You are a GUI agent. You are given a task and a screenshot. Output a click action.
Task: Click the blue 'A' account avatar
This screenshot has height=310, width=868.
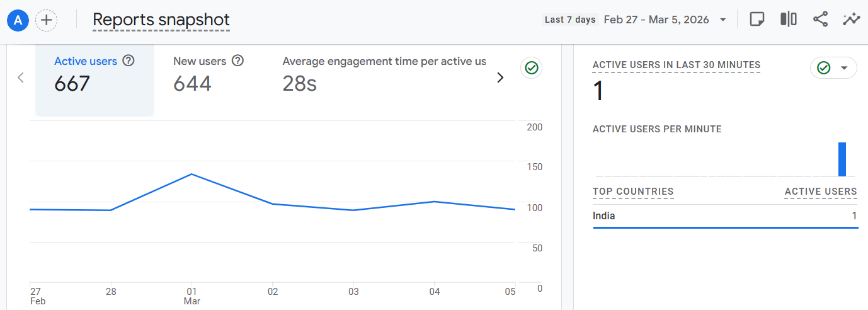18,20
